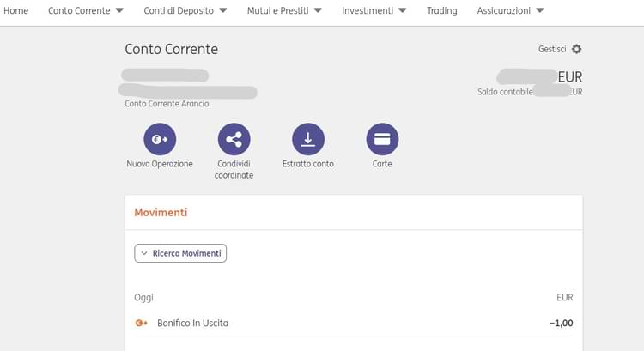Click the Conto Corrente Arancio account name

click(167, 104)
